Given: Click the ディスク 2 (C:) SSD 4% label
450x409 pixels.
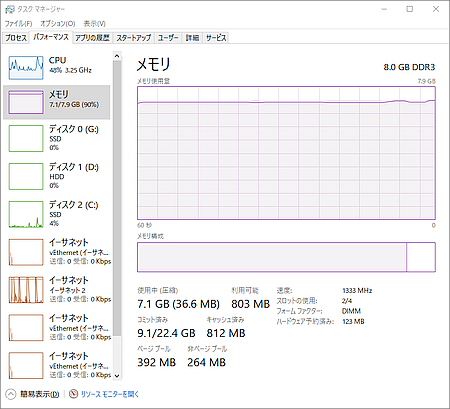Looking at the screenshot, I should [x=74, y=214].
